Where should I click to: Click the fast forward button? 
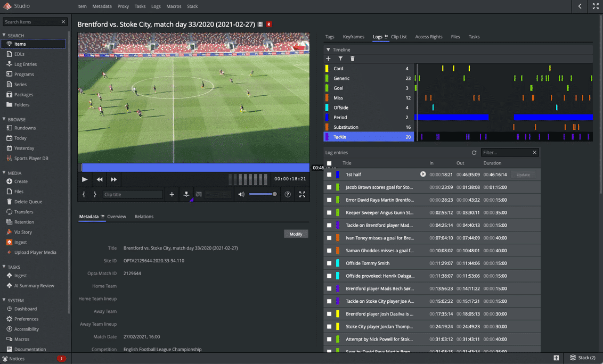pos(113,179)
